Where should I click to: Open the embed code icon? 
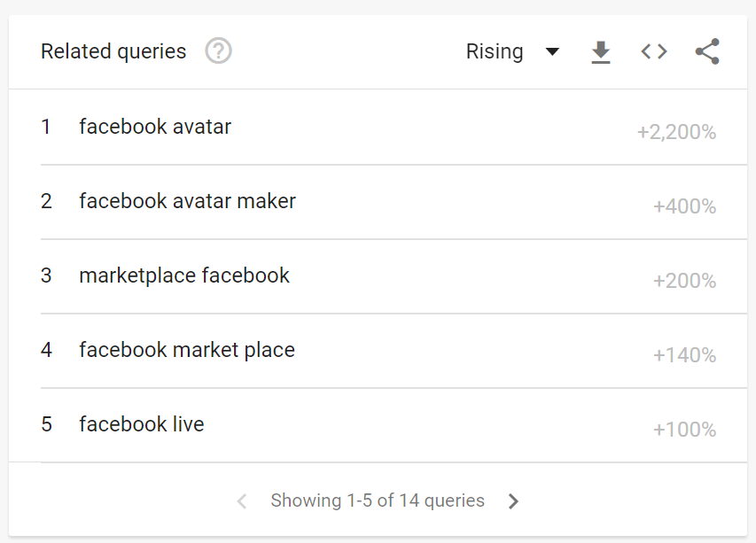[654, 51]
